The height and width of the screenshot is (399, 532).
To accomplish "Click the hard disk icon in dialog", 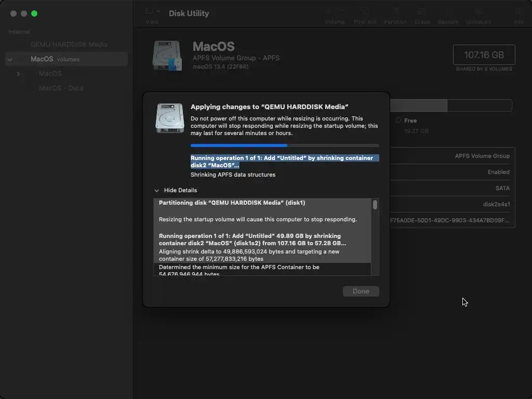I will 170,118.
